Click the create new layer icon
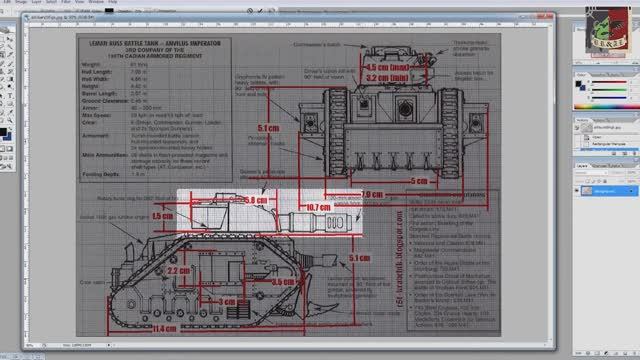The width and height of the screenshot is (640, 360). coord(624,353)
